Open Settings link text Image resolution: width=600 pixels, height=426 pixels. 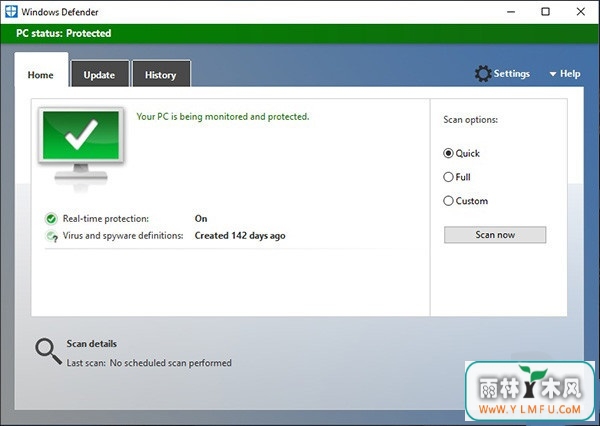pyautogui.click(x=512, y=73)
